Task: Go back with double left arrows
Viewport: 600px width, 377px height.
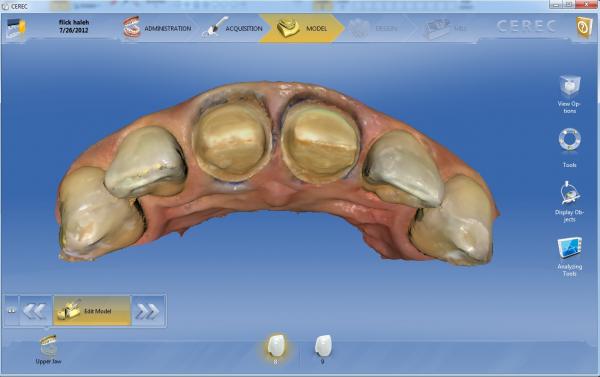Action: (x=35, y=311)
